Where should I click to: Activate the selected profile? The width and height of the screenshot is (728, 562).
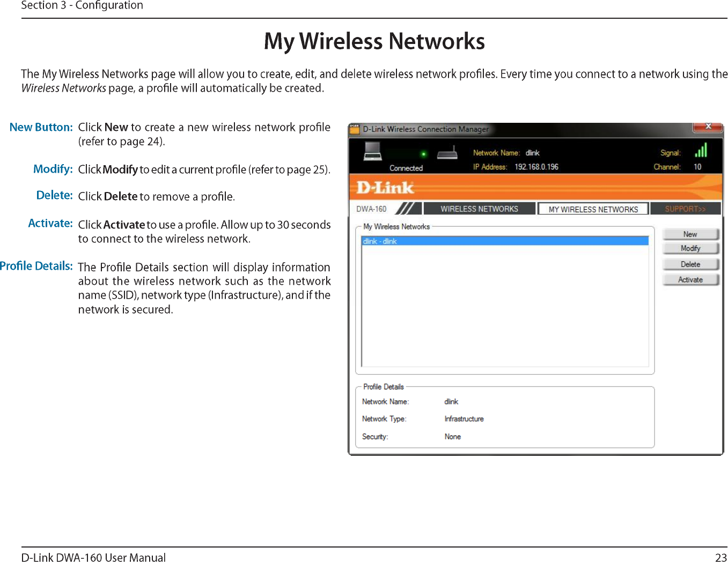690,280
